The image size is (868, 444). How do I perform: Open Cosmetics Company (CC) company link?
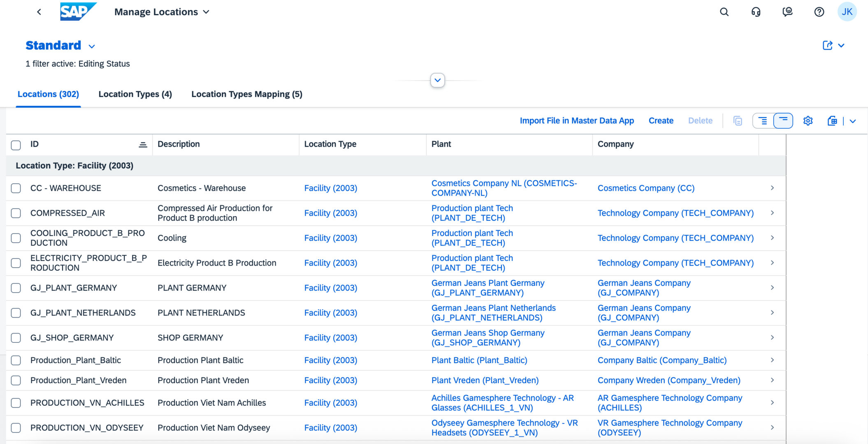(x=646, y=188)
